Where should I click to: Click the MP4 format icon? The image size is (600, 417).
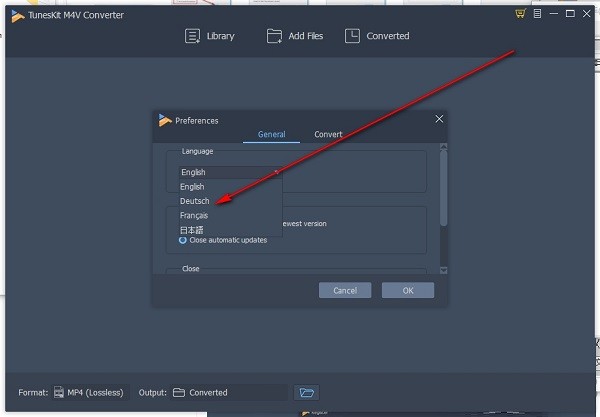[59, 392]
